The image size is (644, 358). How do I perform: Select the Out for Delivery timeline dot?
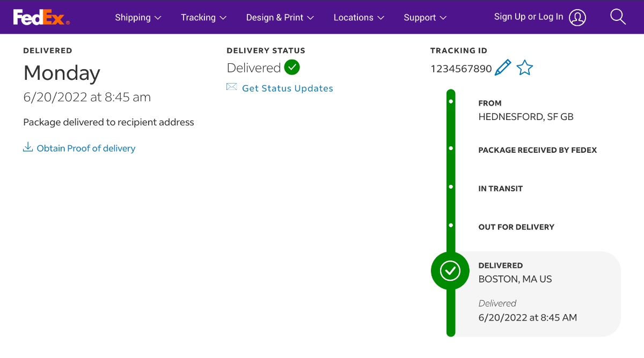pos(451,225)
